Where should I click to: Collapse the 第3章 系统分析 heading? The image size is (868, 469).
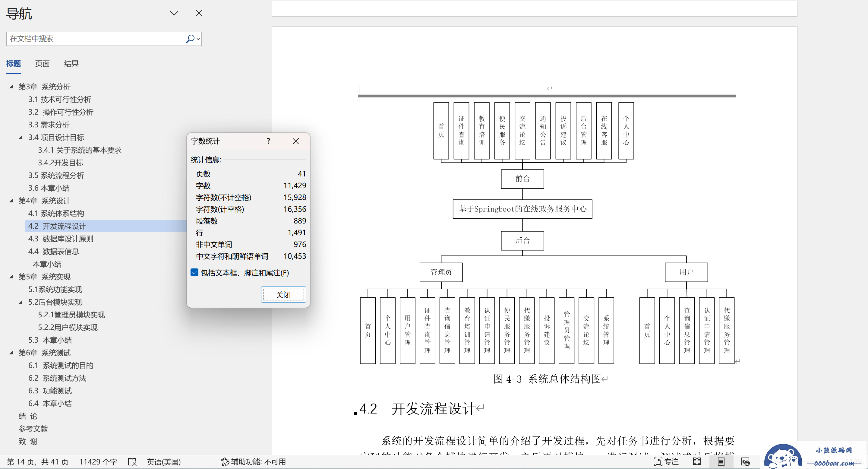pos(11,87)
